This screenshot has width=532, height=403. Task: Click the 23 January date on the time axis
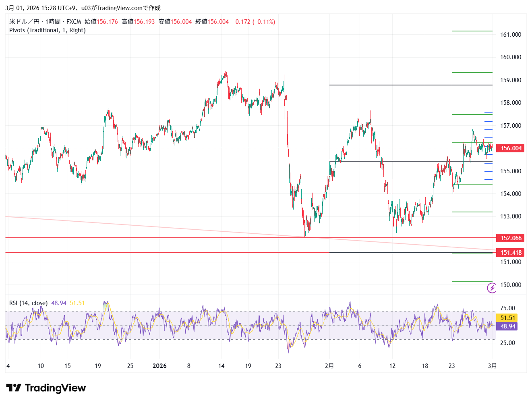278,366
